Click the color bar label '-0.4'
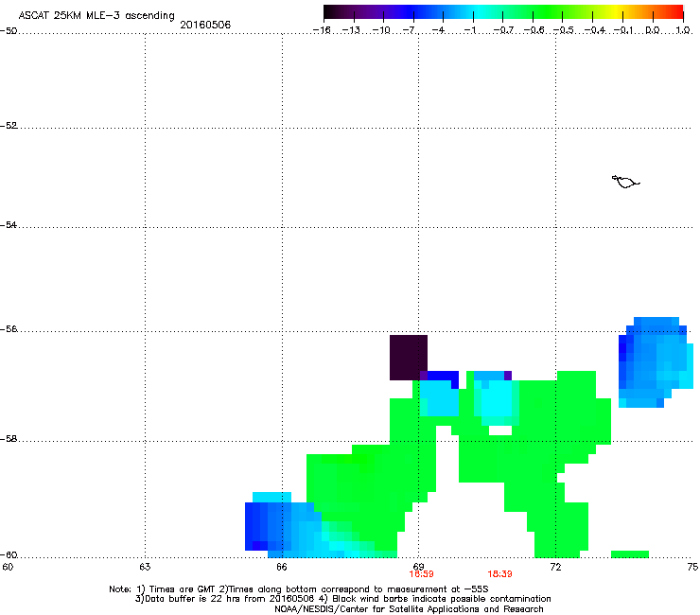Screen dimensions: 700x615 coord(594,30)
